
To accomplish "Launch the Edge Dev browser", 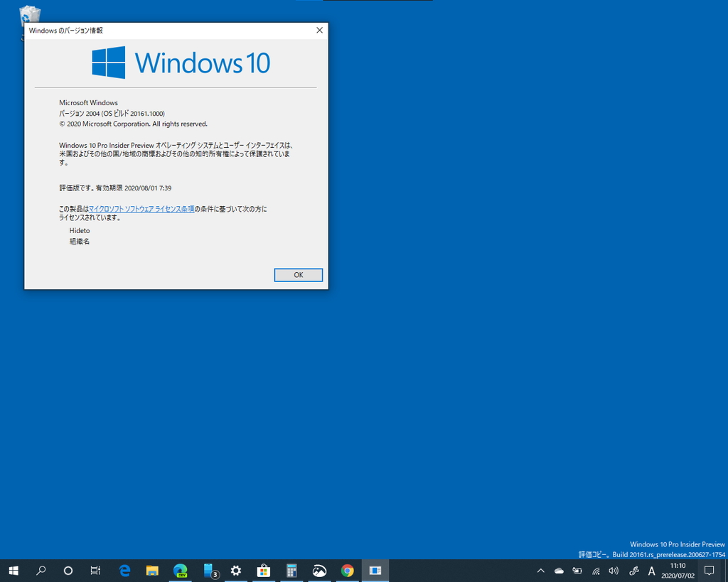I will click(180, 571).
